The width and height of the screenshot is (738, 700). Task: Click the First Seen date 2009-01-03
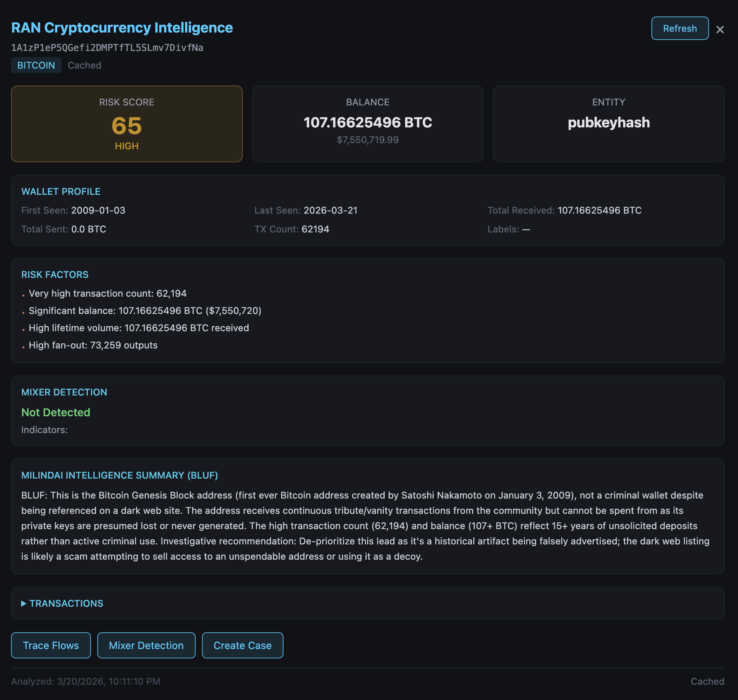click(x=98, y=210)
